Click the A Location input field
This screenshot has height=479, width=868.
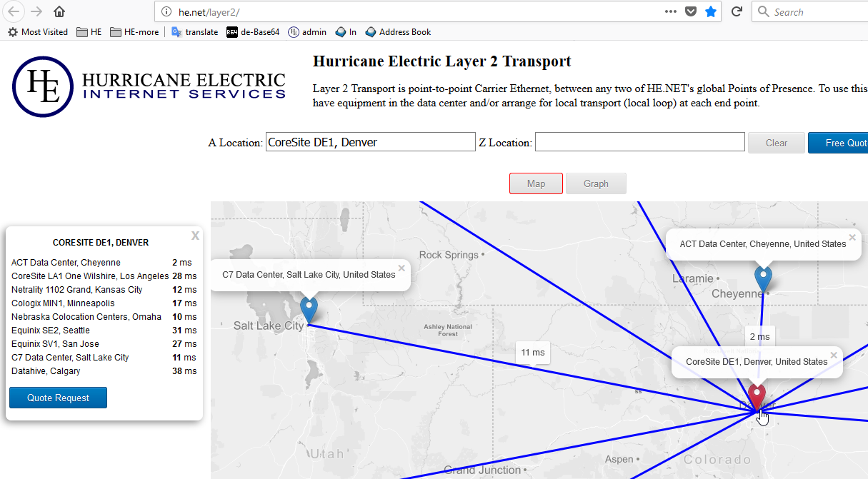(370, 142)
